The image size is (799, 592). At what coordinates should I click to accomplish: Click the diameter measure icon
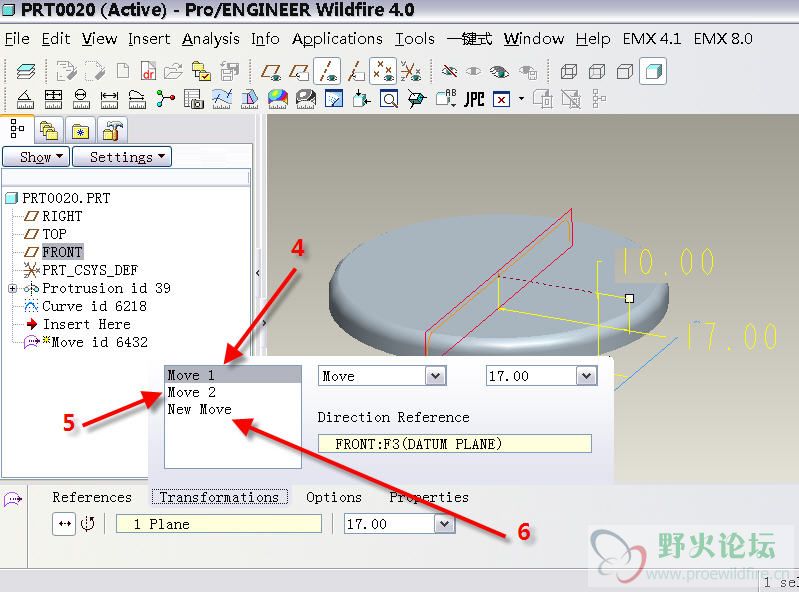(81, 99)
